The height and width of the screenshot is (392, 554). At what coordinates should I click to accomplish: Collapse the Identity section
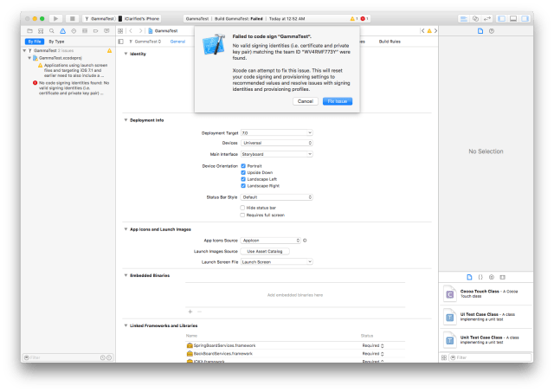coord(126,54)
